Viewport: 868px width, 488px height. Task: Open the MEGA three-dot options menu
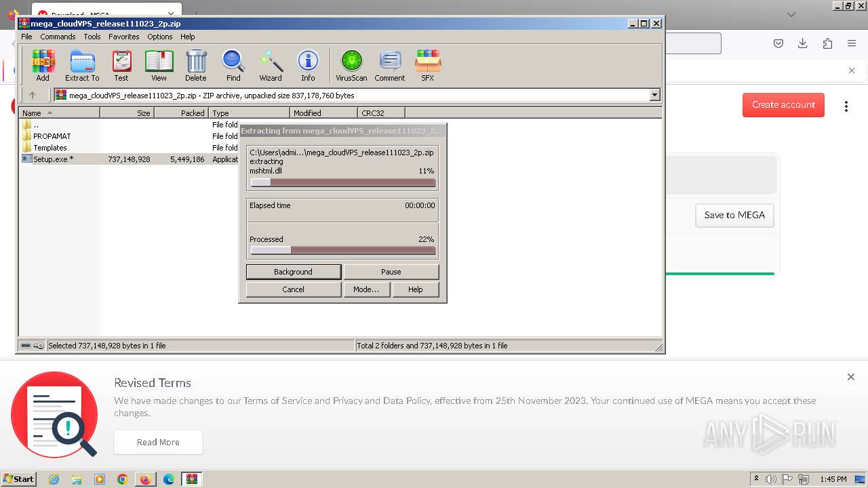click(846, 106)
